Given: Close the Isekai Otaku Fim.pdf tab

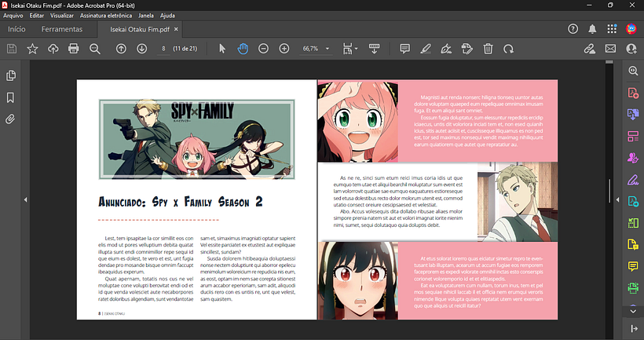Looking at the screenshot, I should (x=176, y=29).
